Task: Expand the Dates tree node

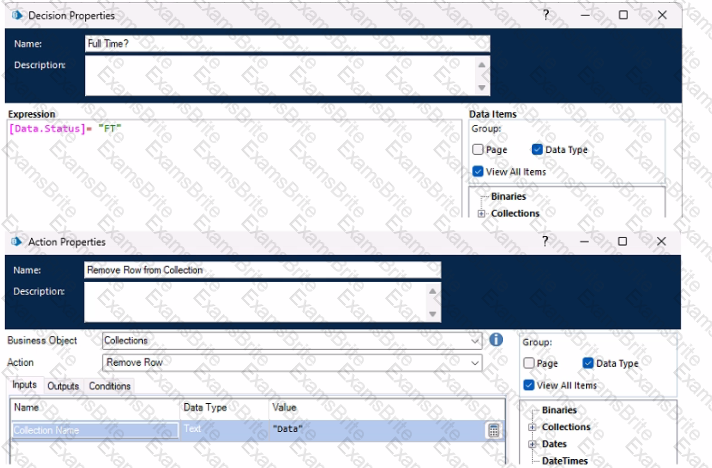Action: point(532,444)
